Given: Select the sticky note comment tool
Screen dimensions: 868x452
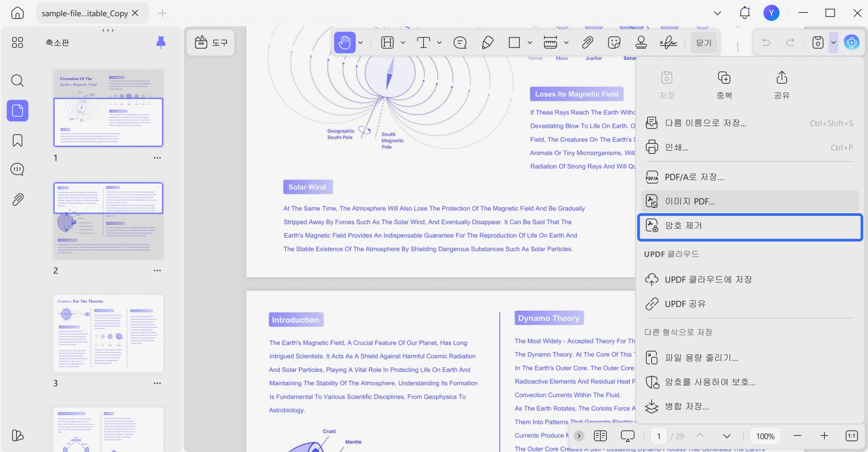Looking at the screenshot, I should [460, 43].
